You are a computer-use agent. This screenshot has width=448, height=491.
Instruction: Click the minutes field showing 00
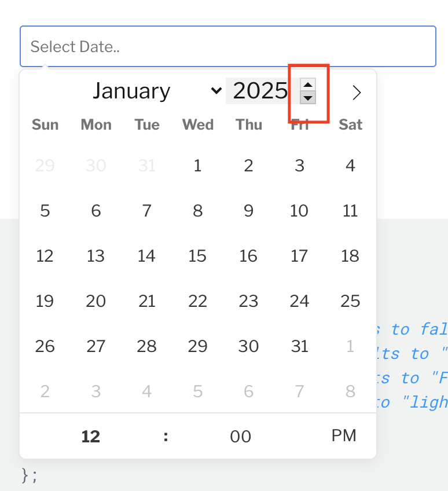pyautogui.click(x=240, y=437)
